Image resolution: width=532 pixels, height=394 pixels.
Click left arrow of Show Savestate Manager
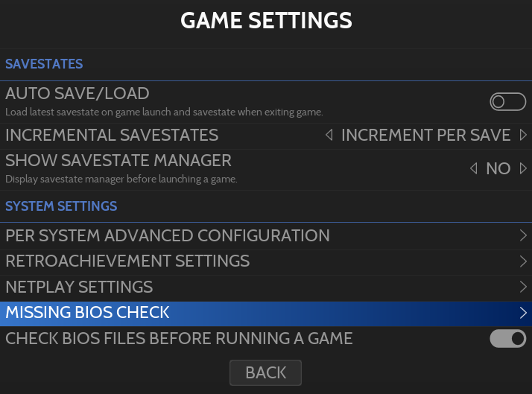tap(474, 169)
